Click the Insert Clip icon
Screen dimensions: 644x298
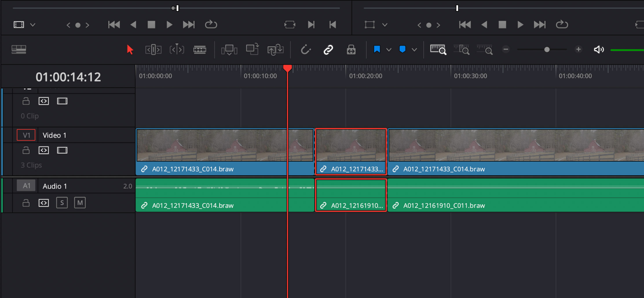(x=229, y=50)
